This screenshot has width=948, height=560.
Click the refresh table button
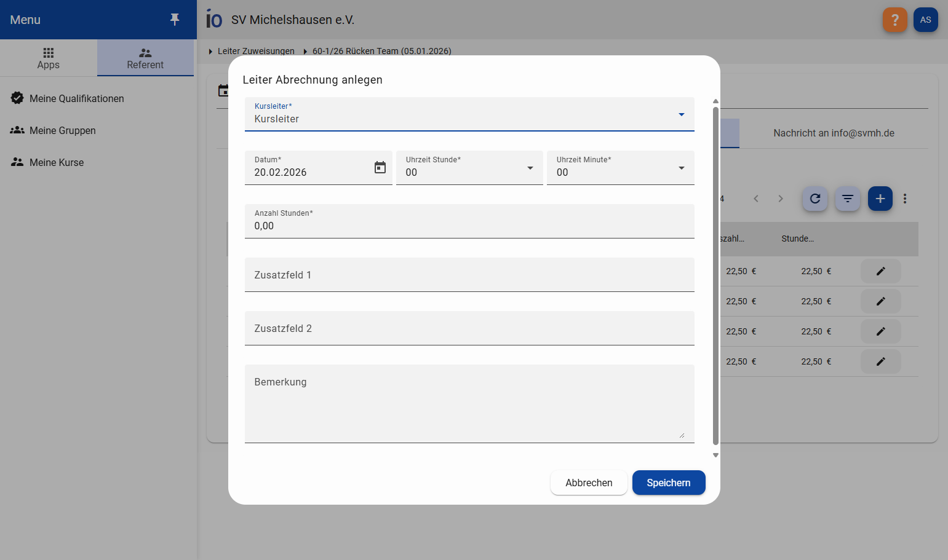815,199
